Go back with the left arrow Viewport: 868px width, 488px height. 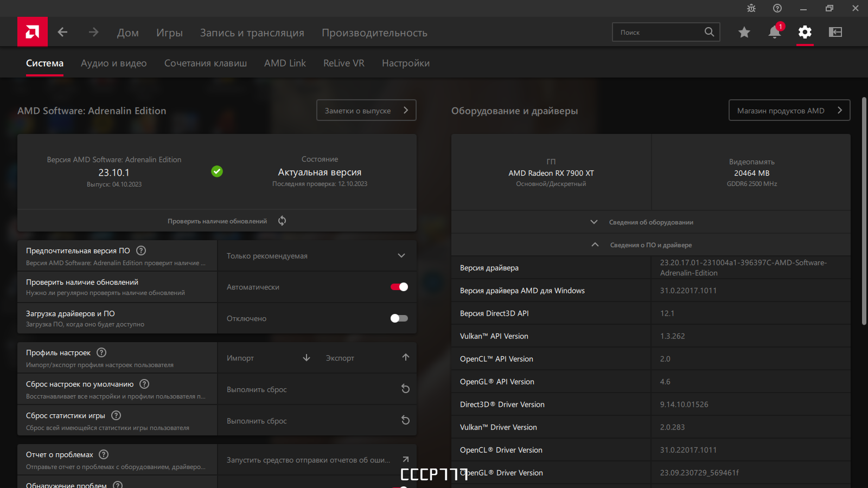coord(63,32)
